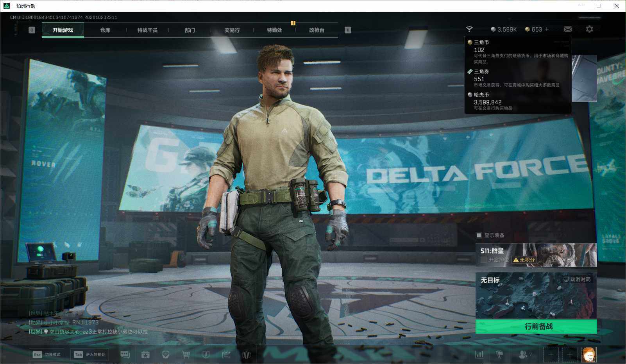626x364 pixels.
Task: Open the shopping cart store icon
Action: (186, 354)
